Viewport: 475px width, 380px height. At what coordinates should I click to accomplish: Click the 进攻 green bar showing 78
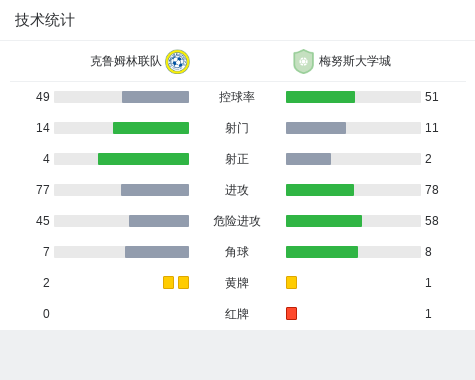point(320,190)
